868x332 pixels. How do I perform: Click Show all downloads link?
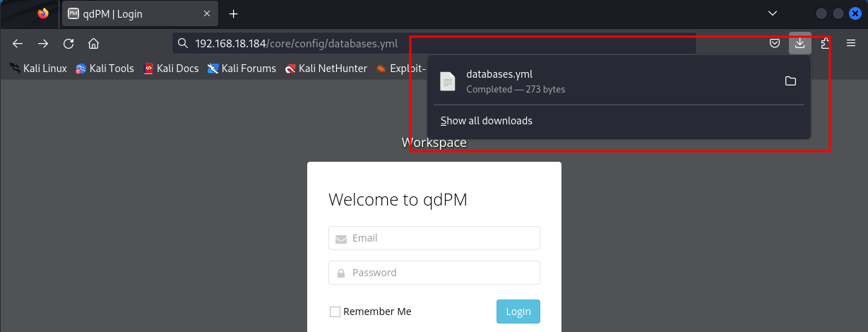(487, 121)
